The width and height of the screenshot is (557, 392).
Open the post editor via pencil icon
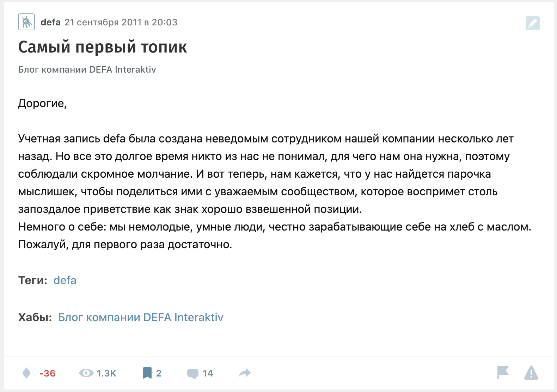coord(532,24)
